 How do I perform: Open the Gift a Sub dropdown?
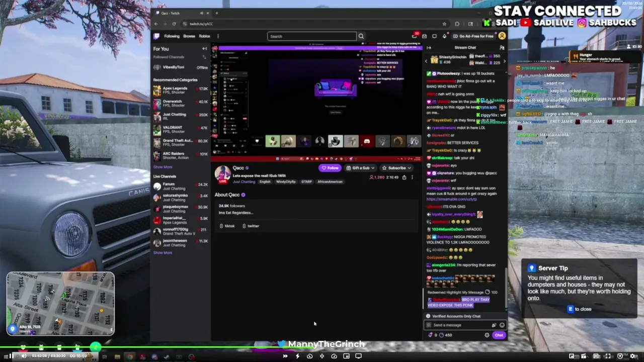click(x=360, y=168)
